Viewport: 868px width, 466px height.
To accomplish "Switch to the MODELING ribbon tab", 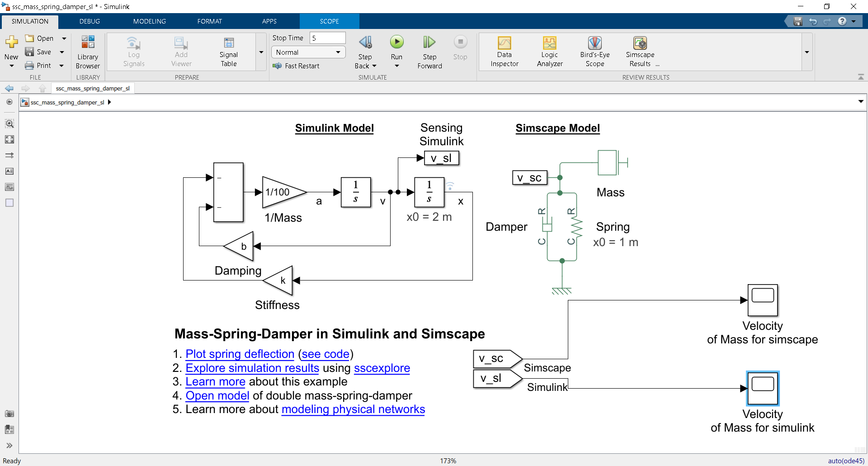I will point(149,21).
